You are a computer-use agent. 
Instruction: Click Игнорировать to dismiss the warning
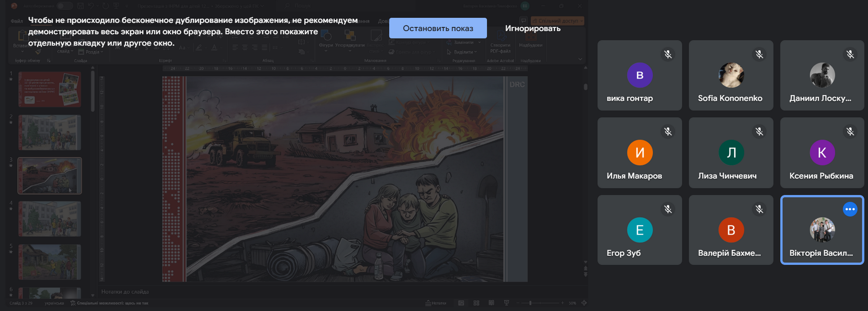click(532, 28)
